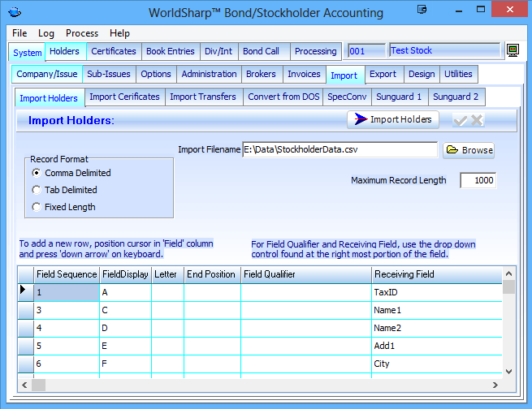The height and width of the screenshot is (409, 532).
Task: Choose the Tab Delimited record format
Action: [x=36, y=190]
